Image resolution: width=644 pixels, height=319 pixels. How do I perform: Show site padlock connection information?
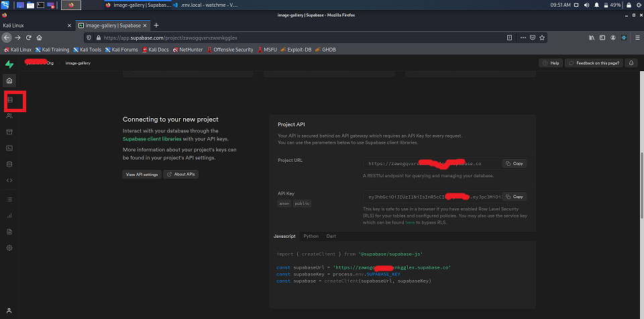click(98, 38)
